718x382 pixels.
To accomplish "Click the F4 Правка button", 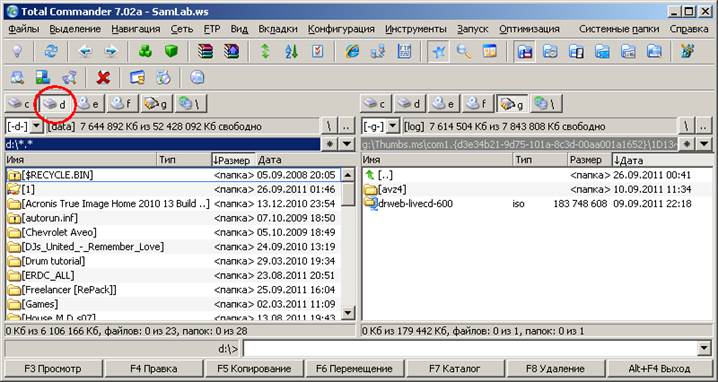I will (154, 368).
